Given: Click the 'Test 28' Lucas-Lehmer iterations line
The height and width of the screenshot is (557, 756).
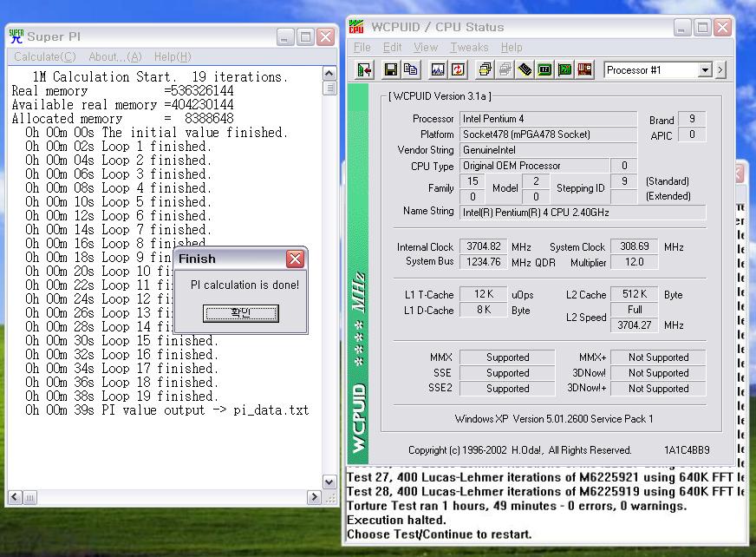Looking at the screenshot, I should click(x=545, y=492).
